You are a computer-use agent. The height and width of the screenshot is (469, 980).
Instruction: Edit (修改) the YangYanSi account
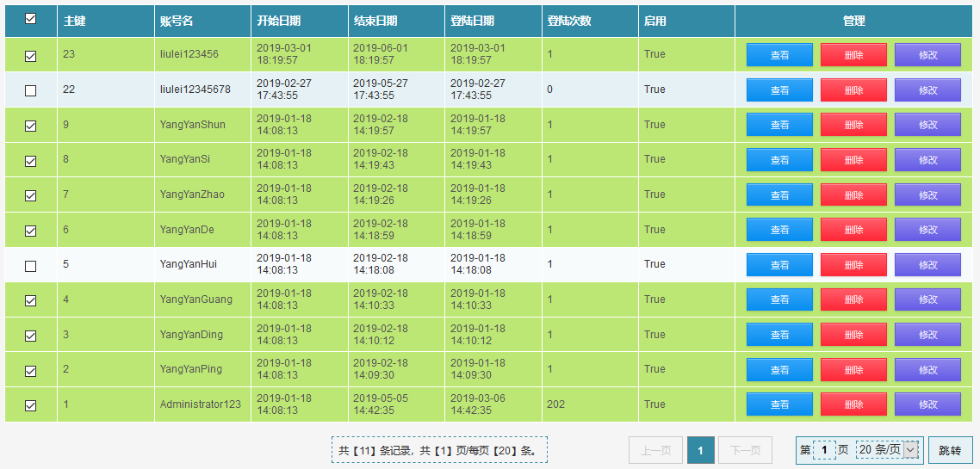[928, 160]
